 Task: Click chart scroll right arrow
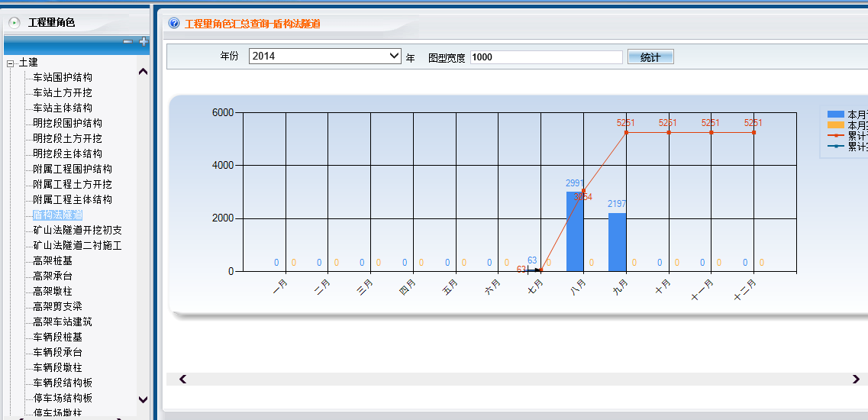click(856, 379)
